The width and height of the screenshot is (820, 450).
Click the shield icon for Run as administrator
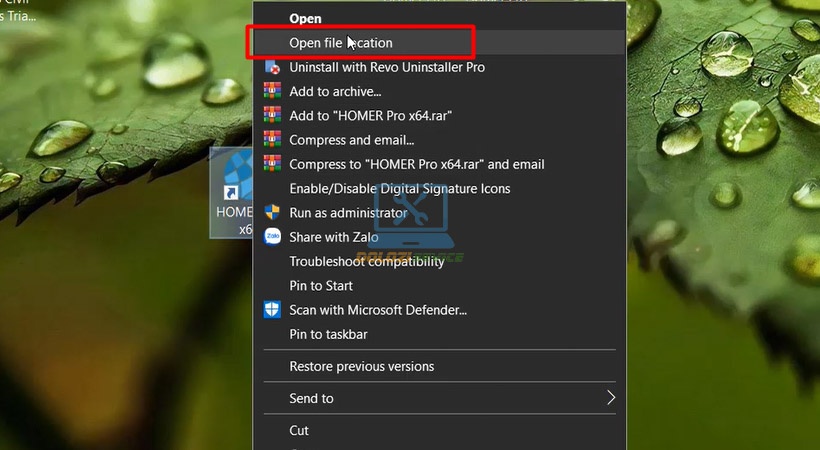272,212
